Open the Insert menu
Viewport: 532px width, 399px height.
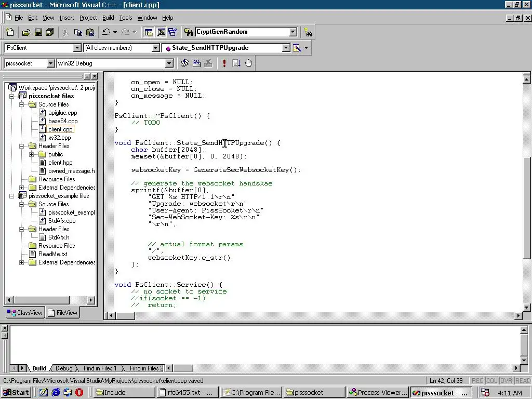(x=66, y=18)
